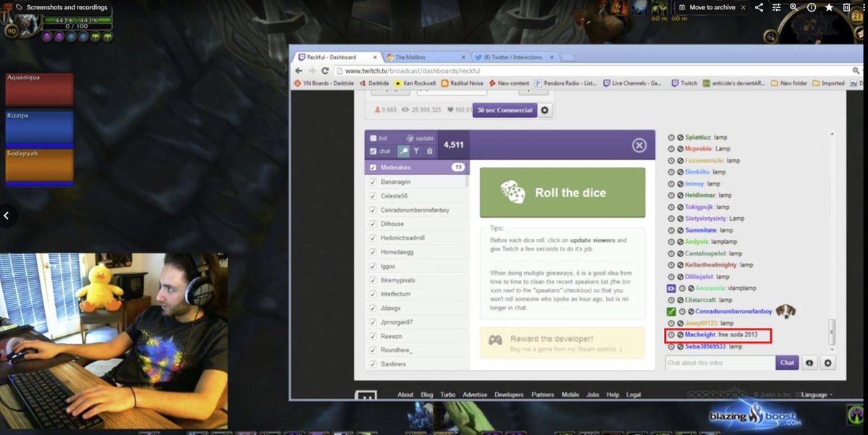Click the gamepad icon in Reward the developer
This screenshot has height=435, width=868.
[x=495, y=339]
